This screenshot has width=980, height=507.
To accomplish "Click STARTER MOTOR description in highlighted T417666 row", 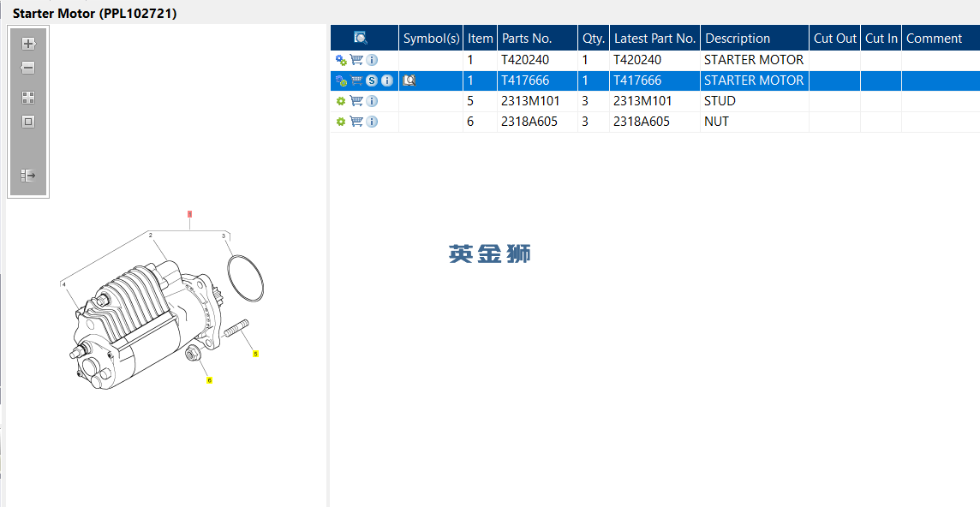I will (754, 81).
